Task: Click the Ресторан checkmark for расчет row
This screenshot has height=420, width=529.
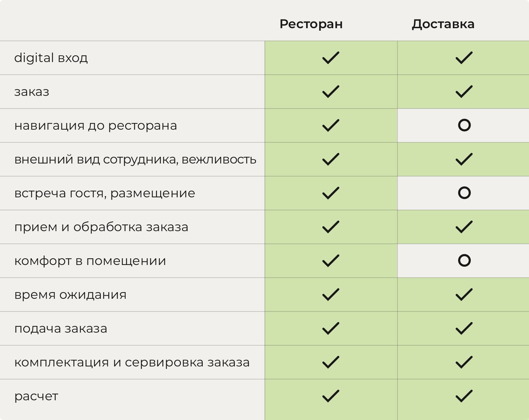Action: pyautogui.click(x=330, y=396)
